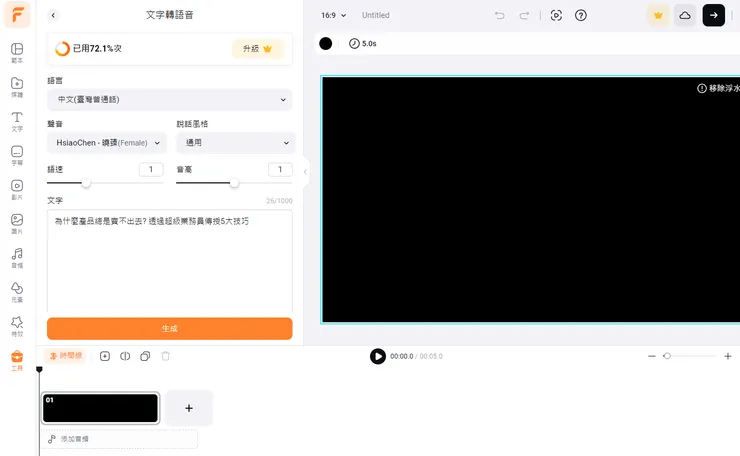Screen dimensions: 740x456
Task: Click the delete trash icon
Action: point(166,356)
